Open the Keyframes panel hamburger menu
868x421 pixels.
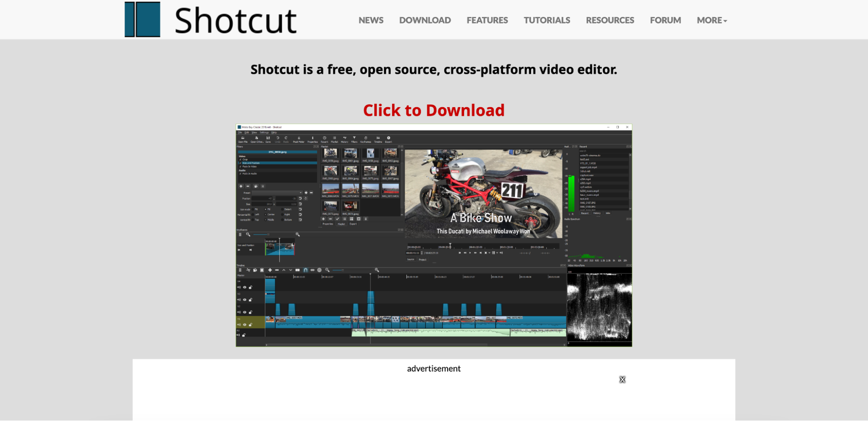point(240,234)
